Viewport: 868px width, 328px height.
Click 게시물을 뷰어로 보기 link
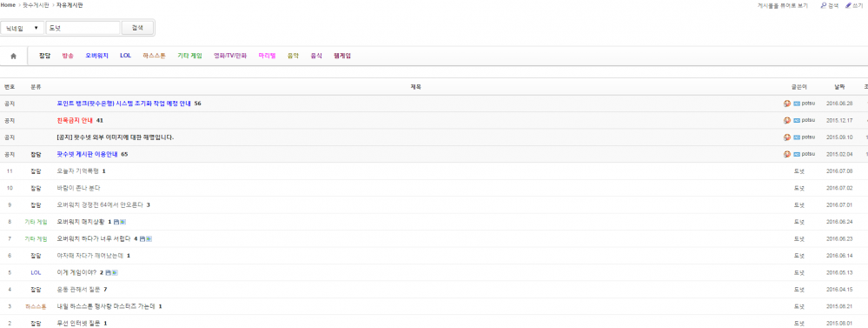tap(782, 5)
